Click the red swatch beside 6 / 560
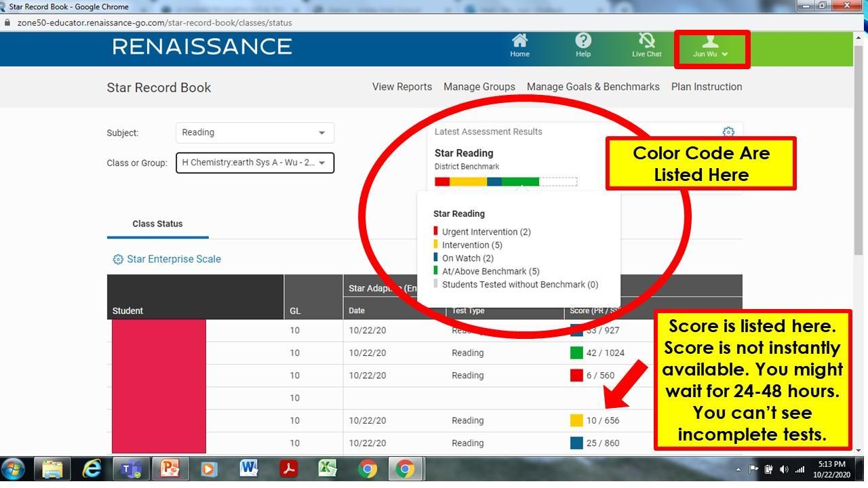Viewport: 868px width, 488px height. coord(576,375)
